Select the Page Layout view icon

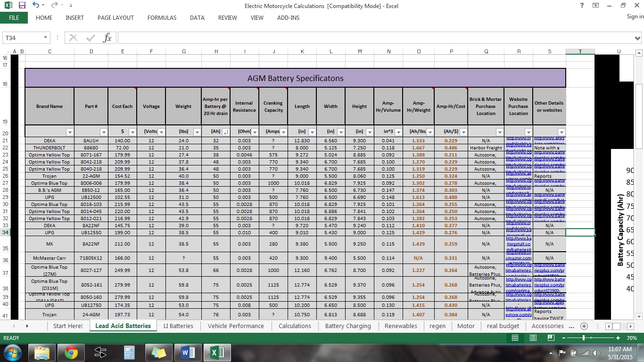[x=533, y=338]
